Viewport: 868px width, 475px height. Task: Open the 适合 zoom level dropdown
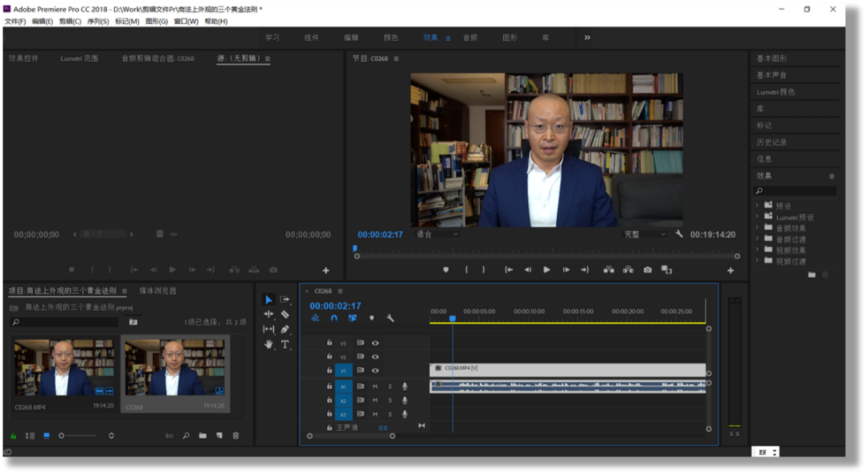tap(437, 234)
